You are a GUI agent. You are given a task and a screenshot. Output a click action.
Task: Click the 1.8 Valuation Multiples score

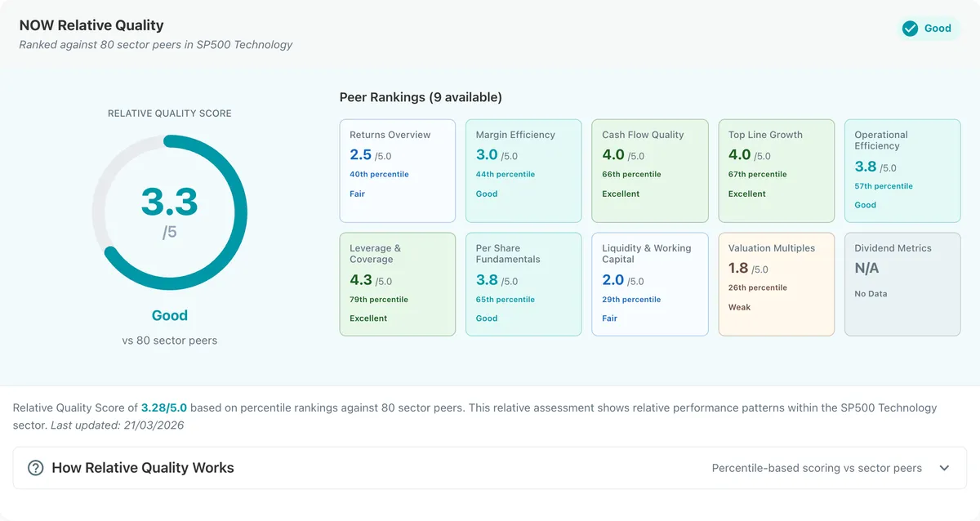point(738,268)
